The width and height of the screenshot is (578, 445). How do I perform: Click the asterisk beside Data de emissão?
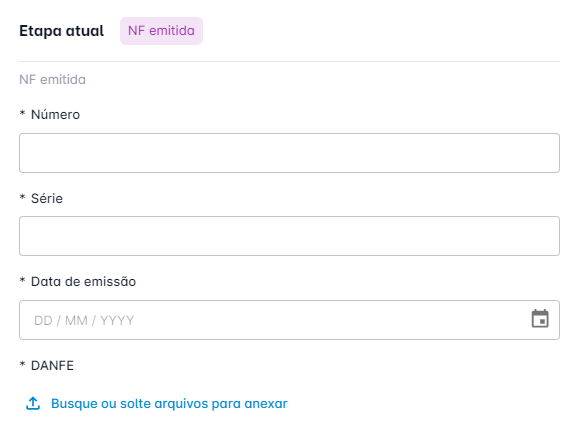tap(22, 280)
